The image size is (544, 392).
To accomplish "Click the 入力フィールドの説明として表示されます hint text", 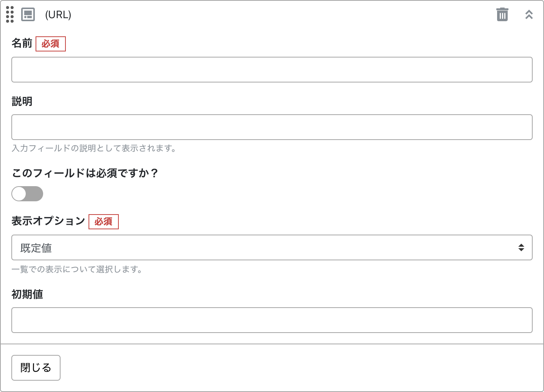I will [x=94, y=148].
